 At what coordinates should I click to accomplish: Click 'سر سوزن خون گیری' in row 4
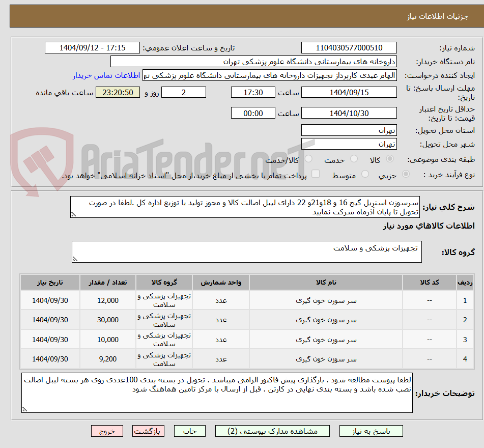click(326, 359)
